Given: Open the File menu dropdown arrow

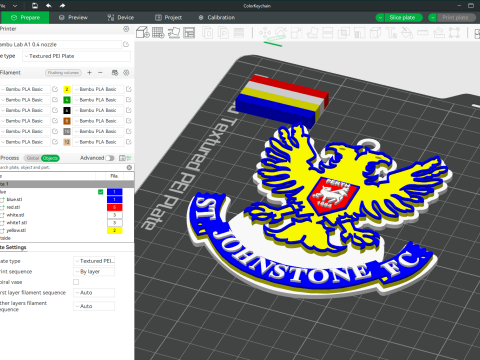Looking at the screenshot, I should (x=15, y=6).
